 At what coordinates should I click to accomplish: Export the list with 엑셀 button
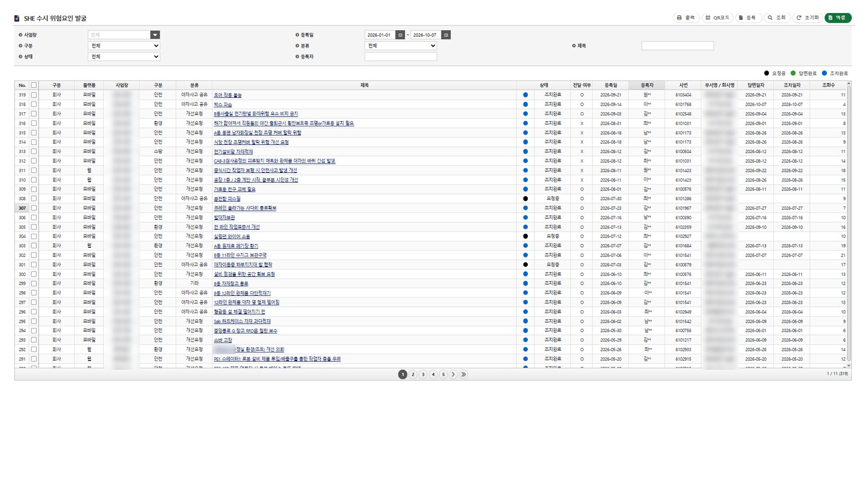click(x=838, y=18)
